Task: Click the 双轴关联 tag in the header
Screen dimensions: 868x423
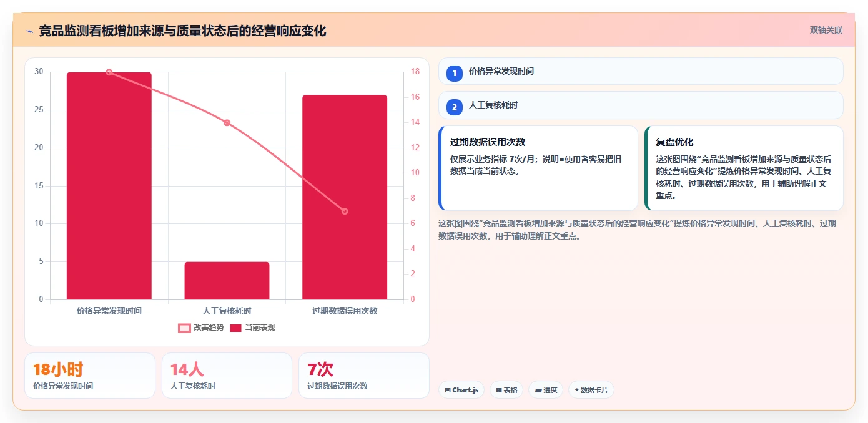Action: [826, 31]
